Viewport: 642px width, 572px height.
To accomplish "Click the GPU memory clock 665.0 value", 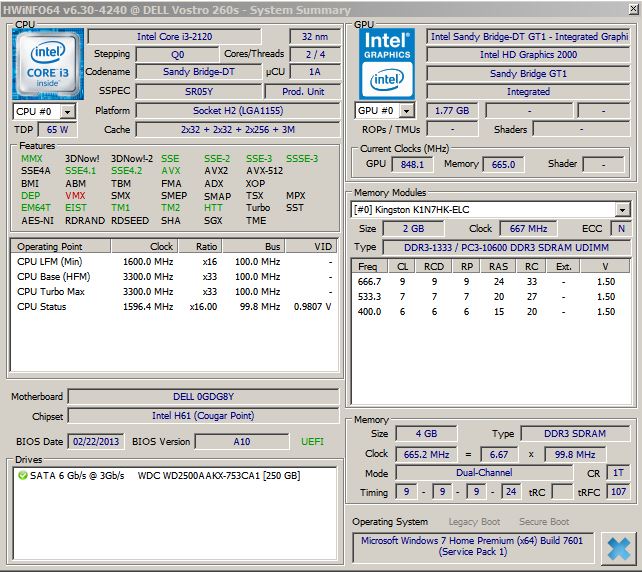I will point(503,165).
